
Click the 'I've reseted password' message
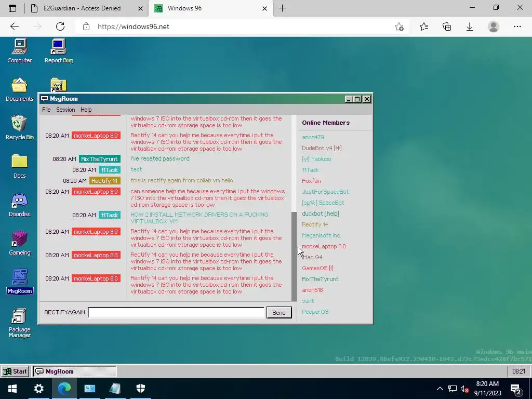pos(160,158)
